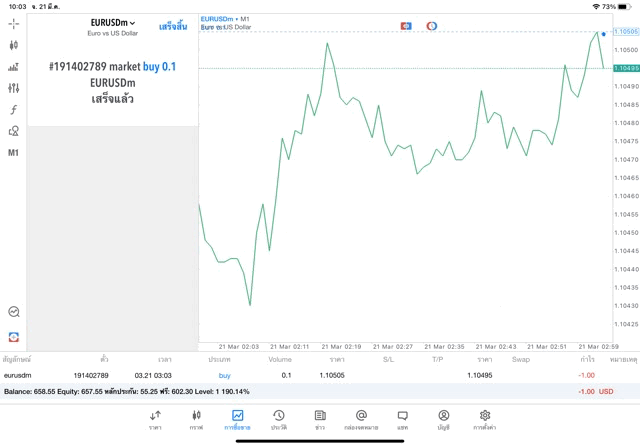Tap the chart magnifier icon at the bottom of the sidebar
This screenshot has height=447, width=640.
[x=13, y=312]
